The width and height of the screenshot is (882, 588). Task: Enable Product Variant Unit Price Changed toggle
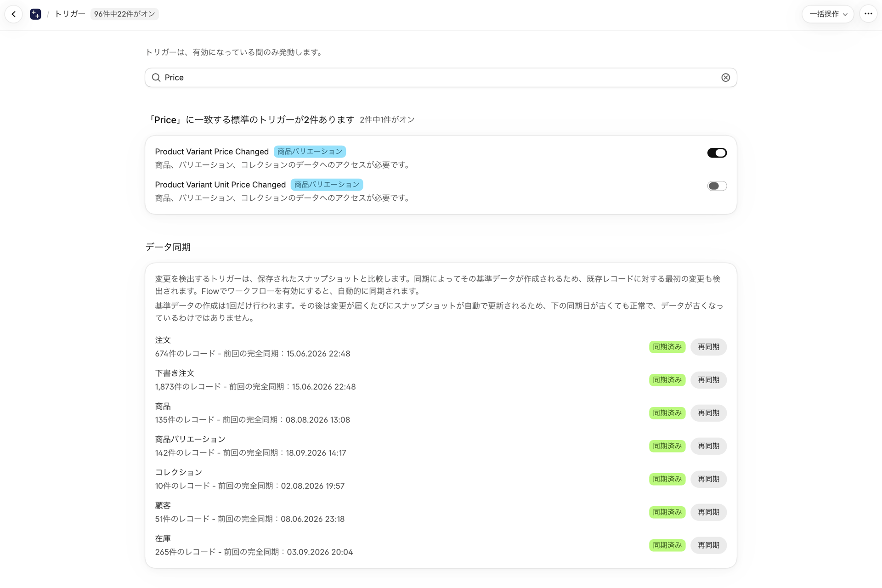[717, 186]
